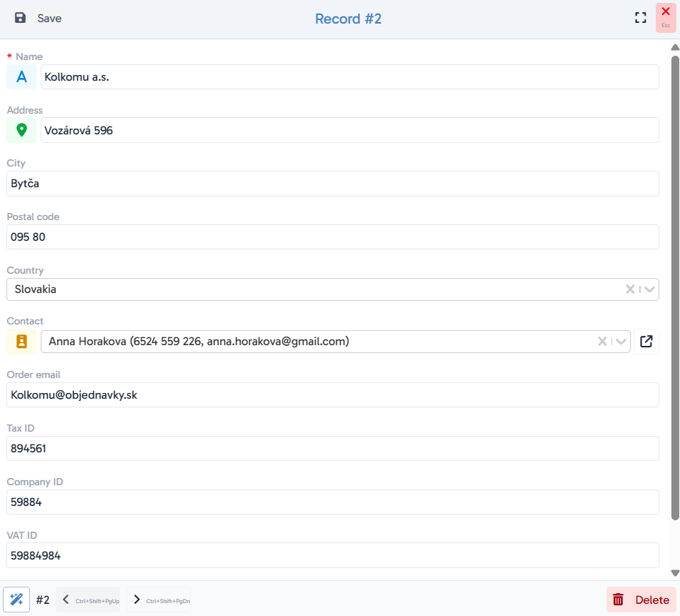Click into the Order email field
Image resolution: width=680 pixels, height=616 pixels.
[333, 394]
